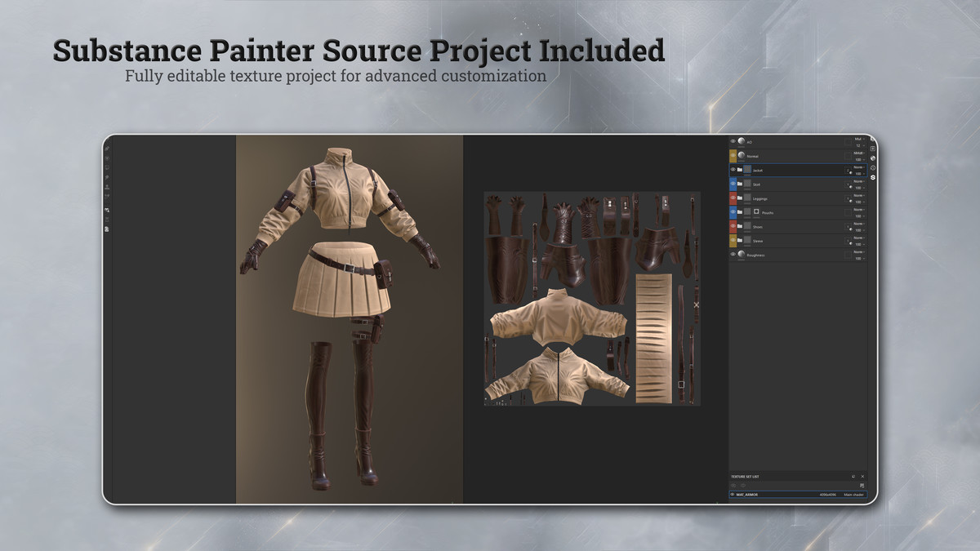Screen dimensions: 980x551
Task: Select the Leggings layer name
Action: (760, 198)
